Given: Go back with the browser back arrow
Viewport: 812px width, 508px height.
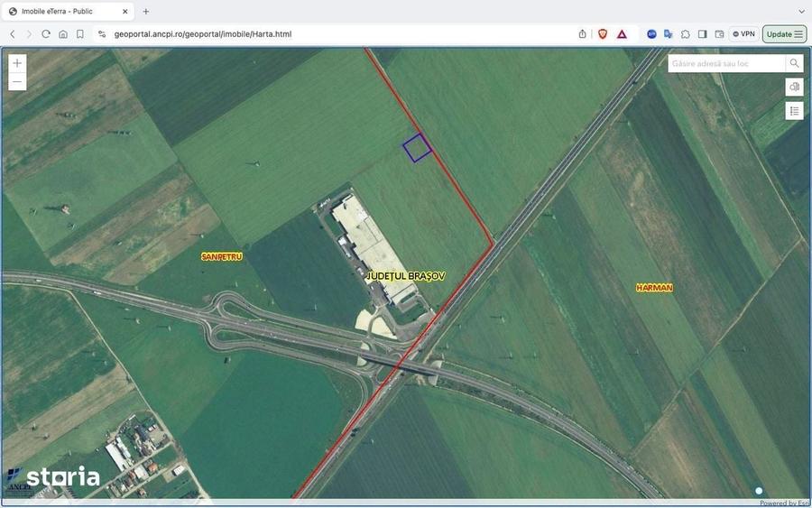Looking at the screenshot, I should click(x=13, y=34).
